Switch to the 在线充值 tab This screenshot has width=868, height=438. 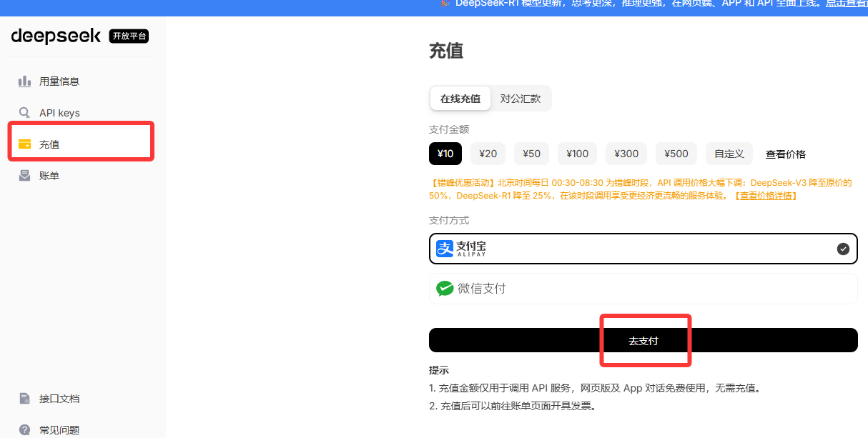[460, 99]
